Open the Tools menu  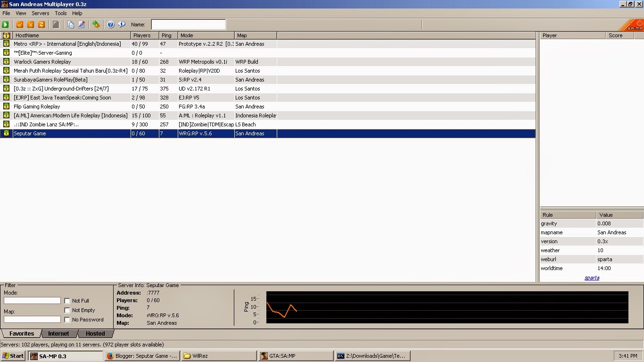pyautogui.click(x=61, y=13)
